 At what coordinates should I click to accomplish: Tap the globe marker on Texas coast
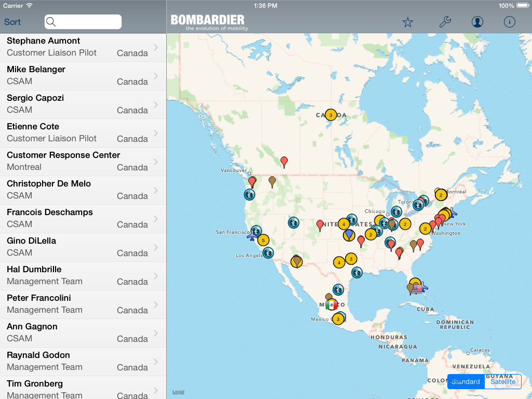pos(356,272)
